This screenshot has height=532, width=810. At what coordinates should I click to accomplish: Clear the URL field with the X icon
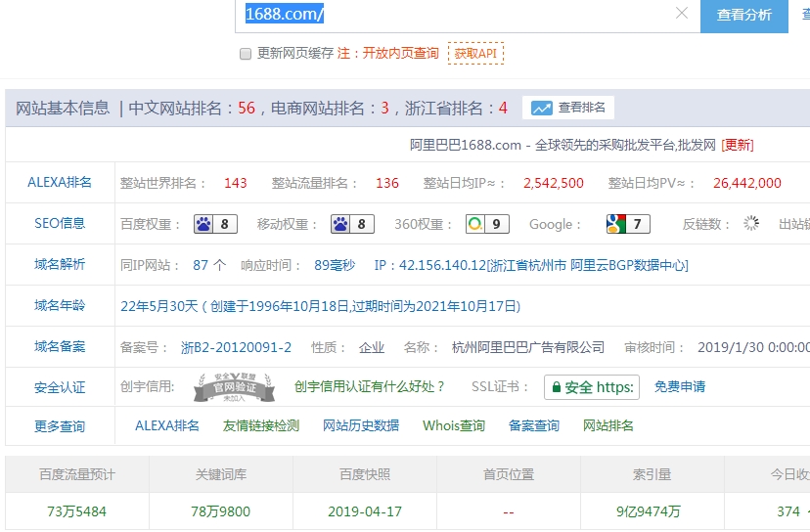[x=682, y=13]
